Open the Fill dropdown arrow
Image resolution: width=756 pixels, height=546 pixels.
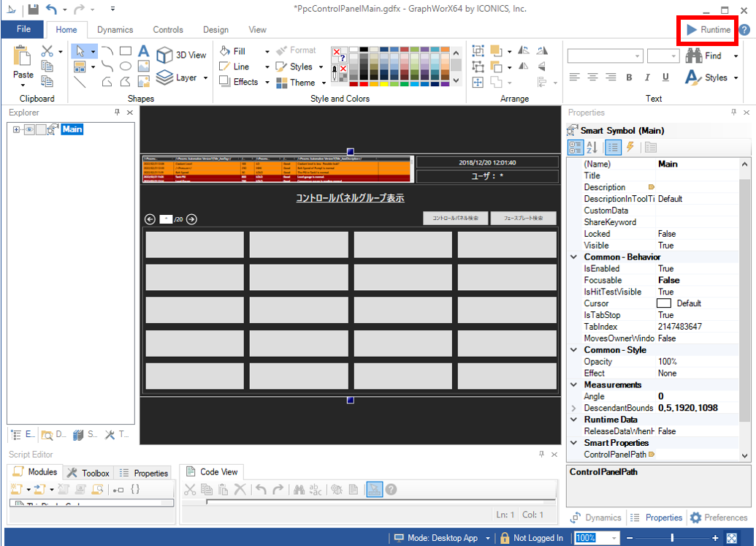[x=267, y=52]
